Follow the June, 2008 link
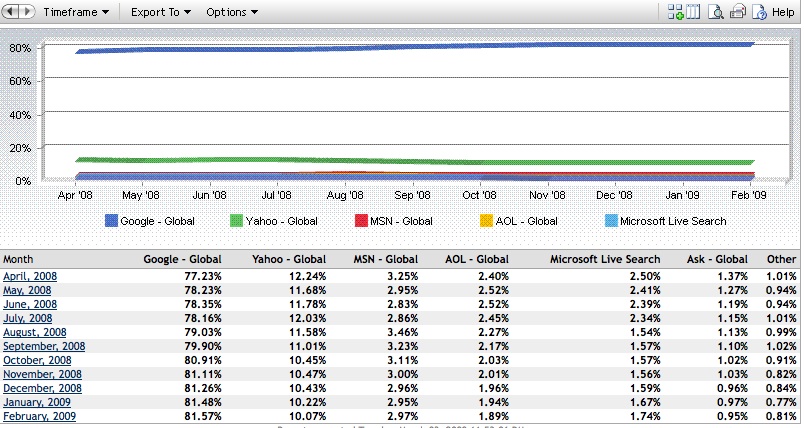Image resolution: width=804 pixels, height=428 pixels. pyautogui.click(x=30, y=304)
